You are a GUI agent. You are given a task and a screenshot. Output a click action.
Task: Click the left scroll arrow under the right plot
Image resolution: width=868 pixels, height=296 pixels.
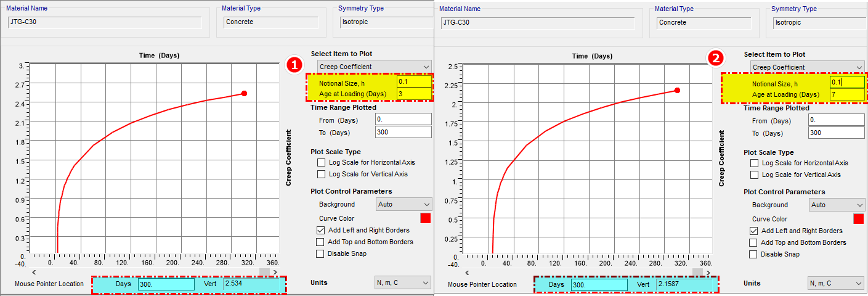tap(466, 273)
